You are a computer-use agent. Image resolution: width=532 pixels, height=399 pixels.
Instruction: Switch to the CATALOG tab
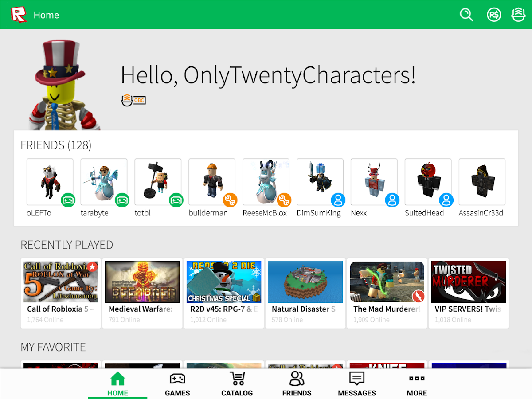point(237,384)
